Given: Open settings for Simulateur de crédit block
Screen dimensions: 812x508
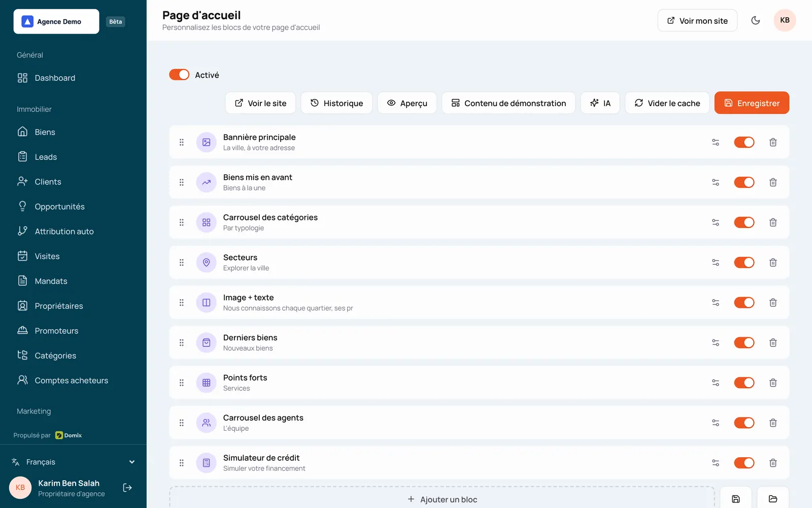Looking at the screenshot, I should (x=716, y=463).
